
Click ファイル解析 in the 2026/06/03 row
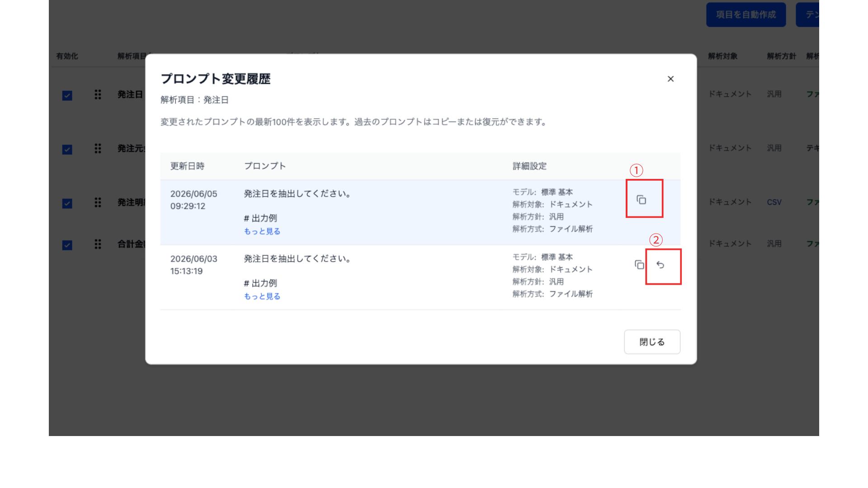click(x=571, y=294)
